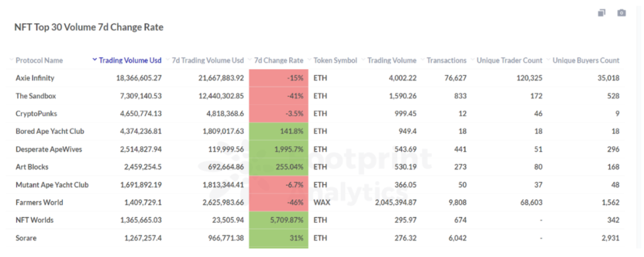The height and width of the screenshot is (257, 644).
Task: Select the NFT Worlds protocol name
Action: (35, 220)
